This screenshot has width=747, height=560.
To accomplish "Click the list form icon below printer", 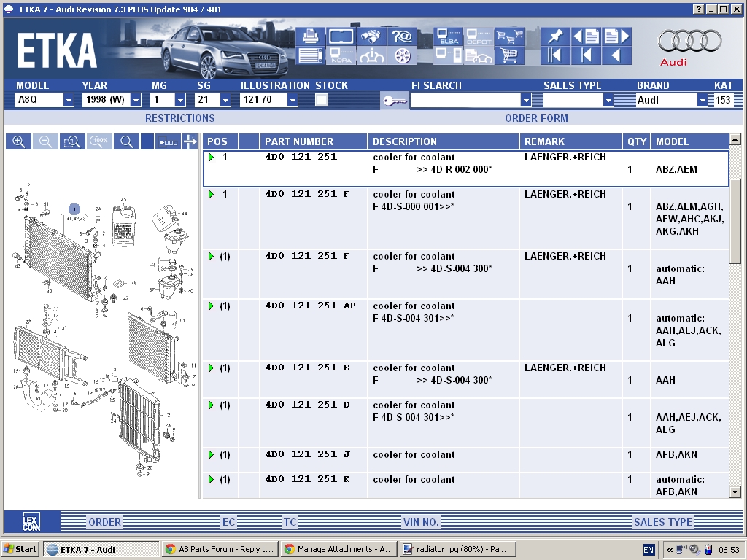I will 311,55.
